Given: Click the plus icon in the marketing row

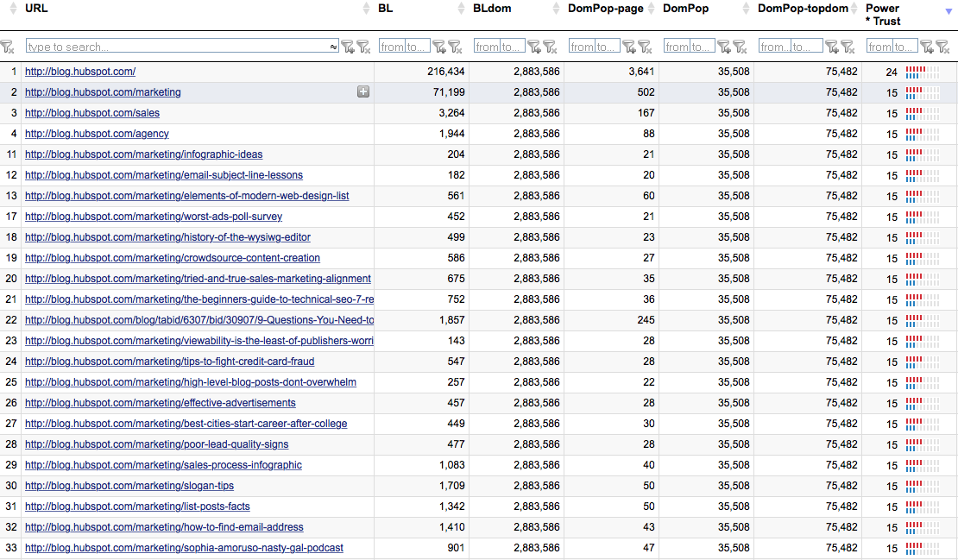Looking at the screenshot, I should (x=363, y=91).
